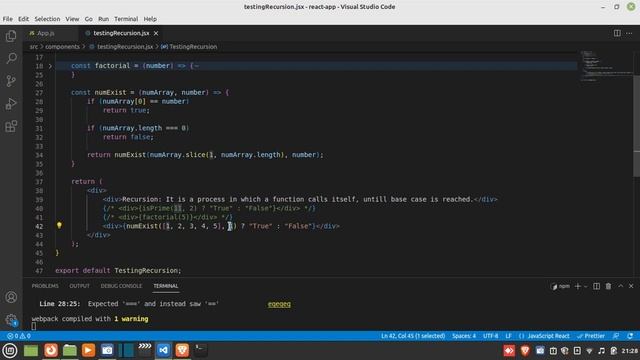The height and width of the screenshot is (360, 640).
Task: Add a new terminal with plus icon
Action: click(577, 287)
